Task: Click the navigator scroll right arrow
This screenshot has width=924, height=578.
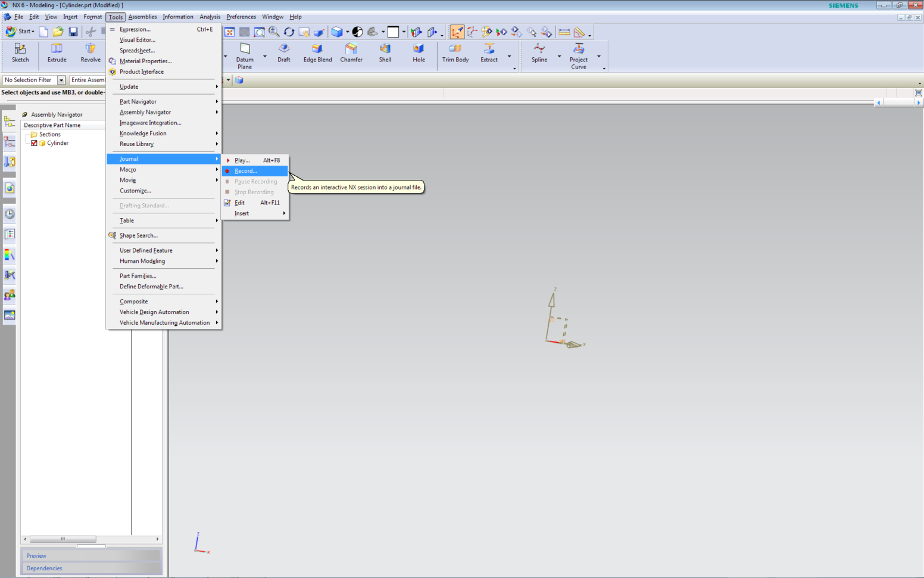Action: click(157, 539)
